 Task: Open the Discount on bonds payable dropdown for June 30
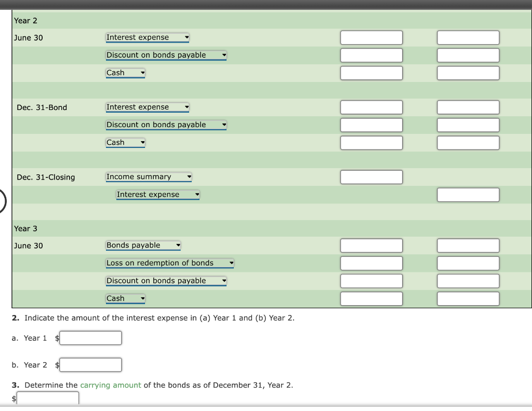click(166, 55)
